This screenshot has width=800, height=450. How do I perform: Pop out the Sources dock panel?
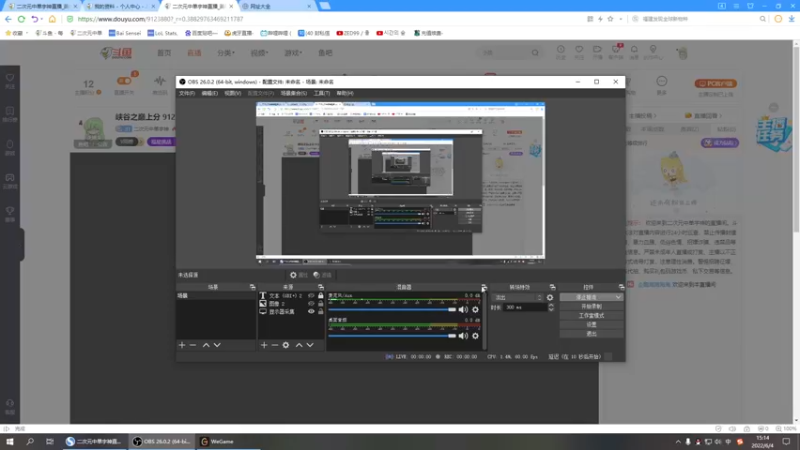click(320, 287)
